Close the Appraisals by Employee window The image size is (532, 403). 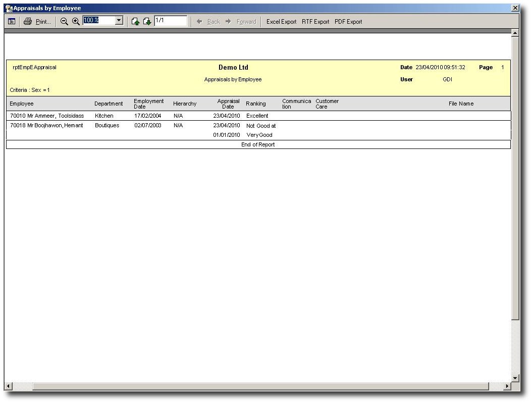pos(515,8)
